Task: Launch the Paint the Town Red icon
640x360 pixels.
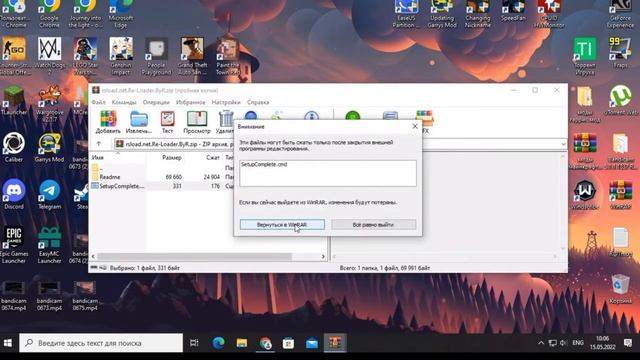Action: pyautogui.click(x=228, y=56)
